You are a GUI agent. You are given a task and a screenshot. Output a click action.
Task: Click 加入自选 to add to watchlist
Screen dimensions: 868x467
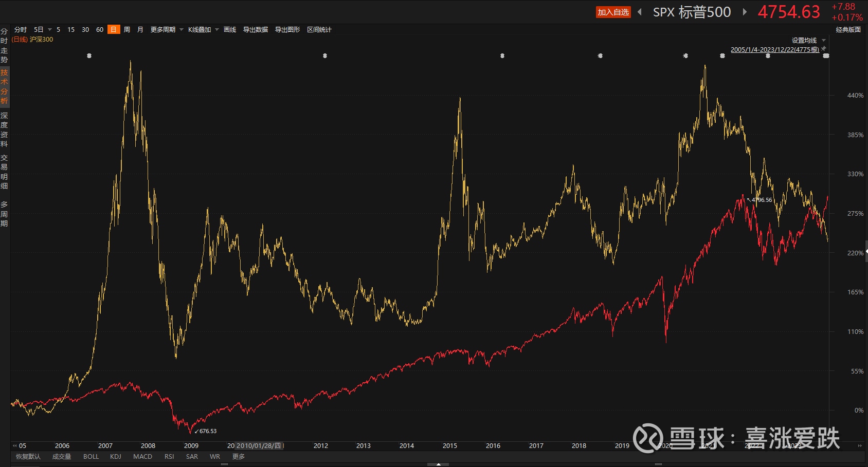pos(613,12)
